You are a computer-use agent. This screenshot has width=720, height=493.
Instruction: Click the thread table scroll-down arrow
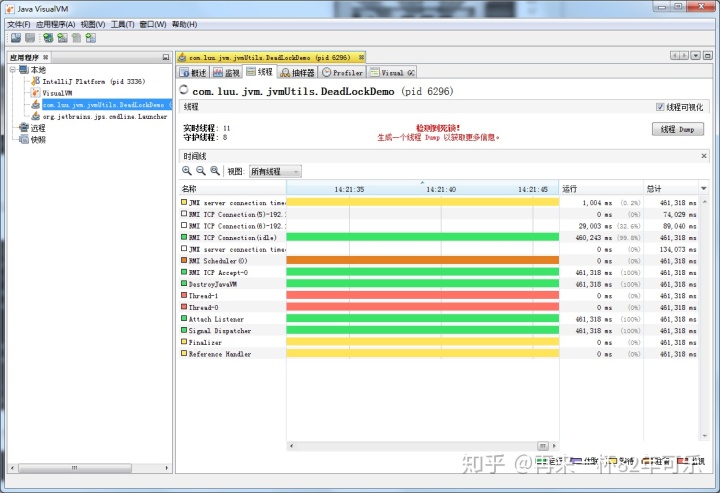(704, 436)
